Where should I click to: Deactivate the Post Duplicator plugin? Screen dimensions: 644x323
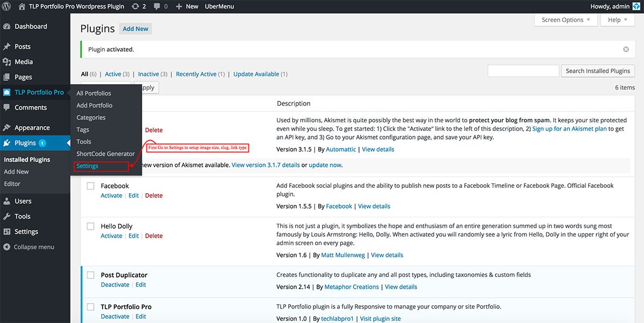coord(115,284)
